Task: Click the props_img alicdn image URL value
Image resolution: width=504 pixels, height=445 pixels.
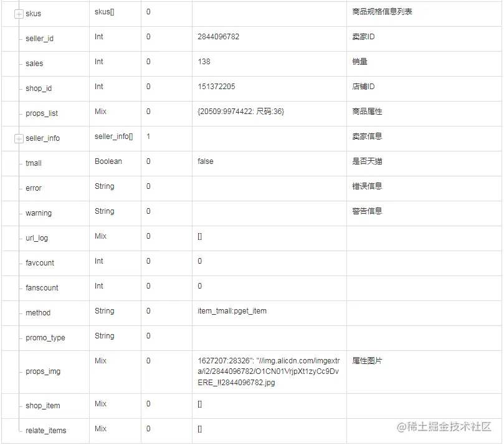Action: [269, 371]
